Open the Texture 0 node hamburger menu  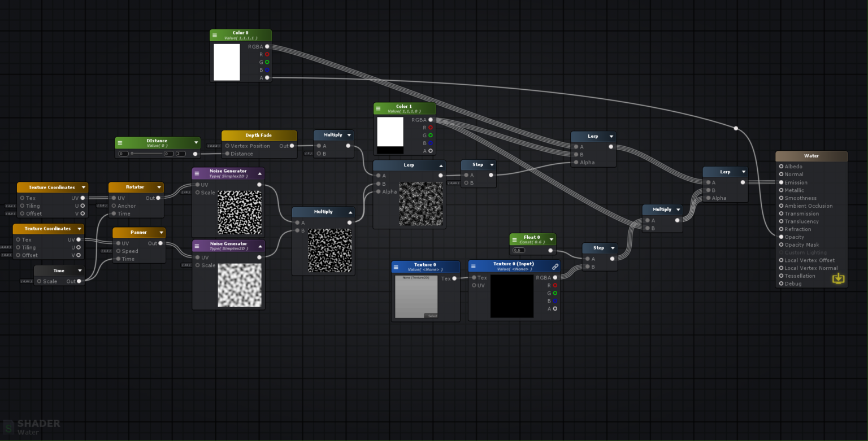coord(396,267)
